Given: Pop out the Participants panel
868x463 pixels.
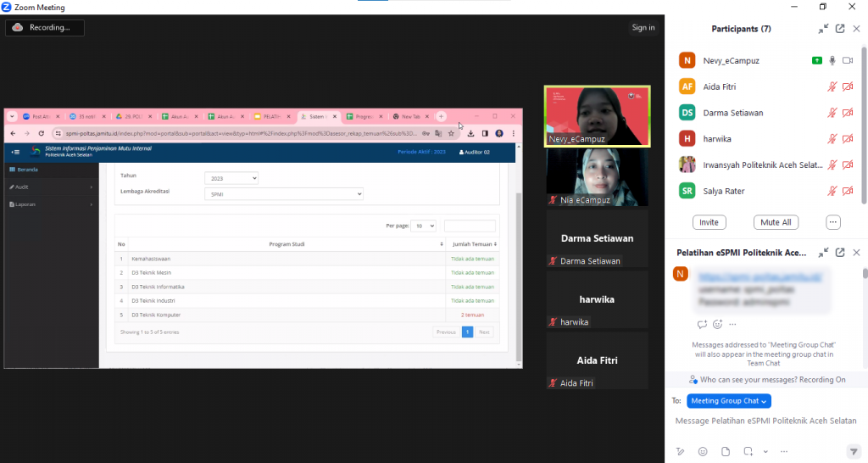Looking at the screenshot, I should (840, 29).
